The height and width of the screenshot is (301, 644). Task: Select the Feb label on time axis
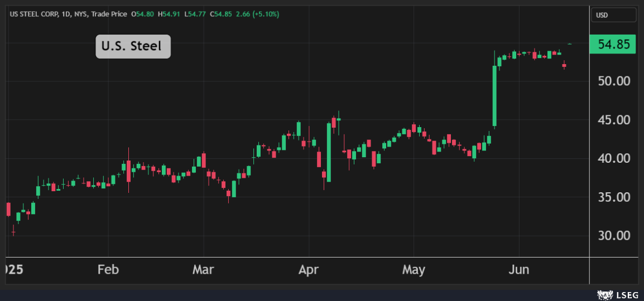(108, 270)
